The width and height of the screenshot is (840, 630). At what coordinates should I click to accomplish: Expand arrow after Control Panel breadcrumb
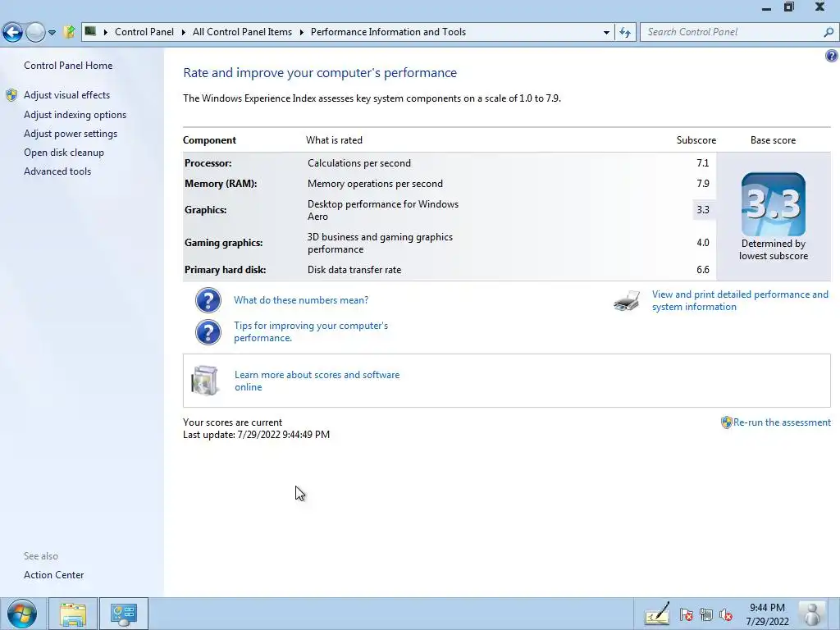[x=183, y=32]
